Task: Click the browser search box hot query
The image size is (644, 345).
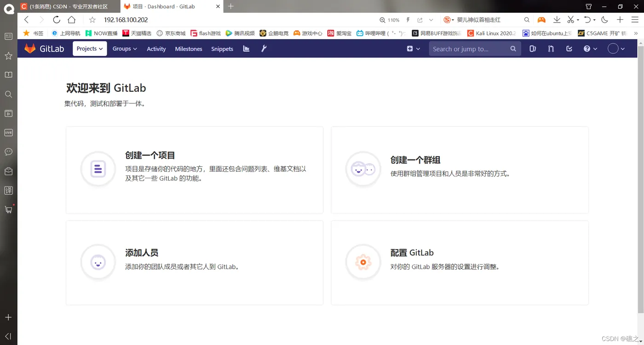Action: pos(478,20)
